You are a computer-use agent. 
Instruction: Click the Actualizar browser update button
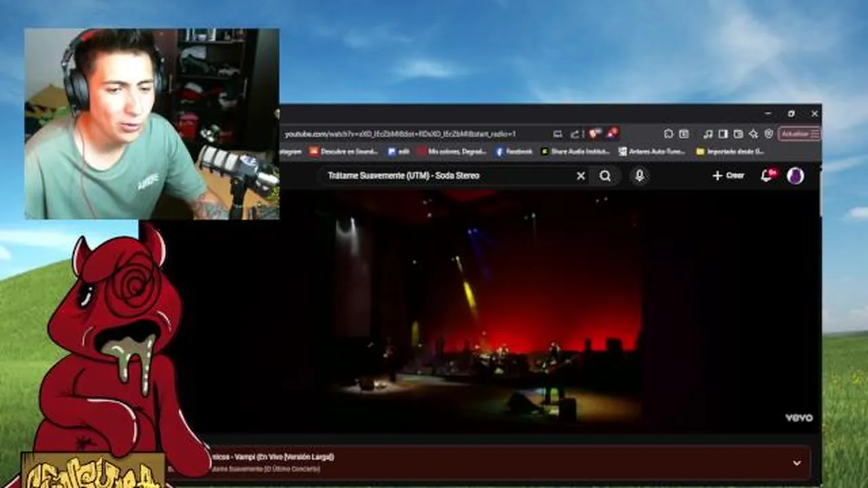click(x=800, y=134)
